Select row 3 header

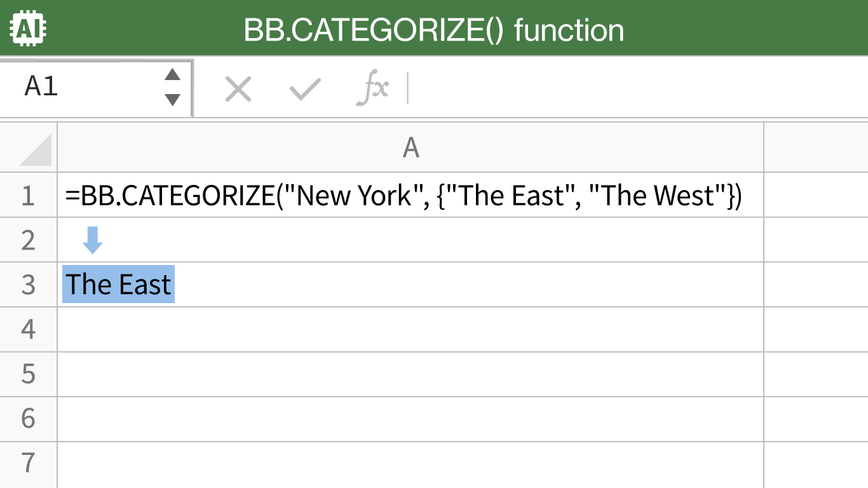click(28, 285)
